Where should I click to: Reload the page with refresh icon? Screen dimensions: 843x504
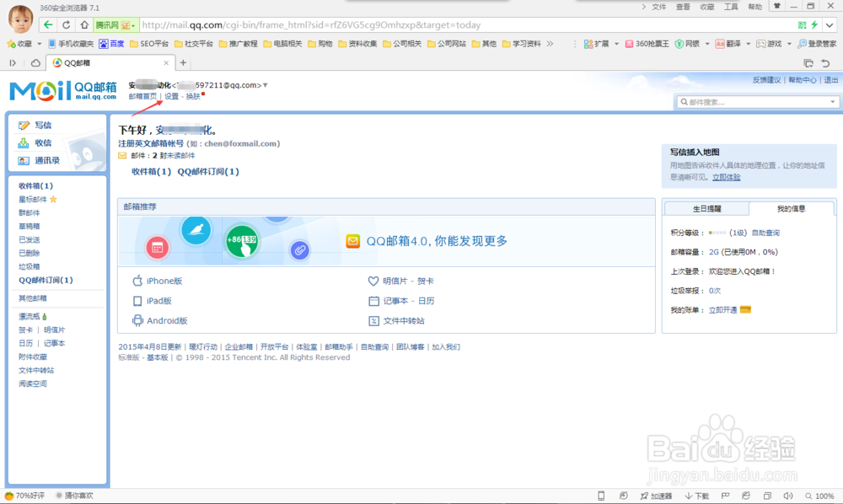click(x=66, y=24)
